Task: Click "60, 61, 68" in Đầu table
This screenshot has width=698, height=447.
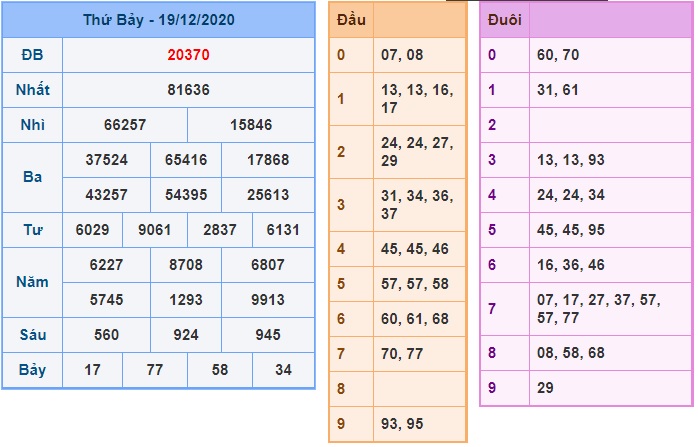Action: [414, 319]
